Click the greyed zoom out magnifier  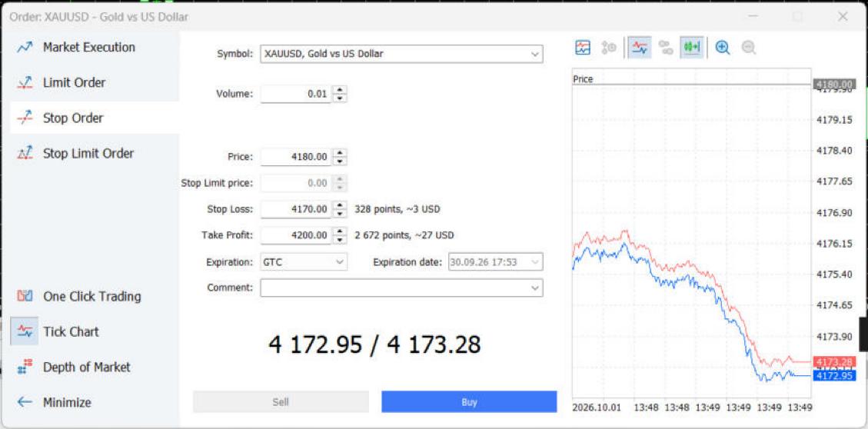[748, 48]
